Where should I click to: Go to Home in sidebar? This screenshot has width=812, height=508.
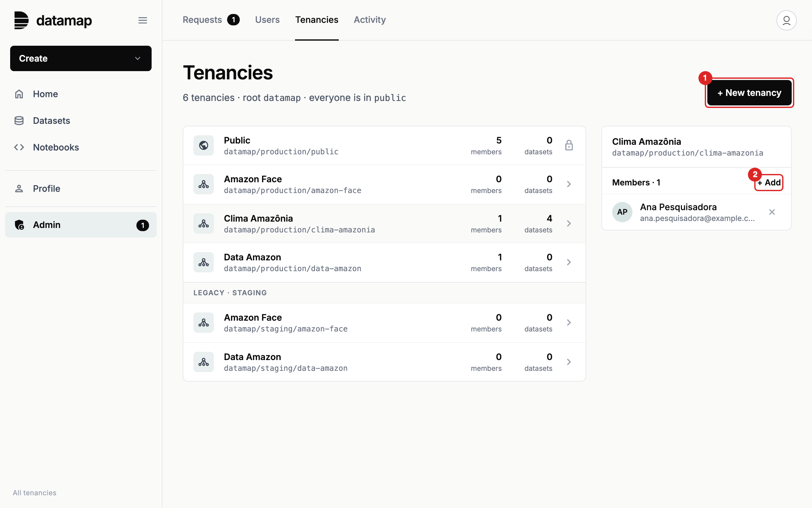point(81,94)
